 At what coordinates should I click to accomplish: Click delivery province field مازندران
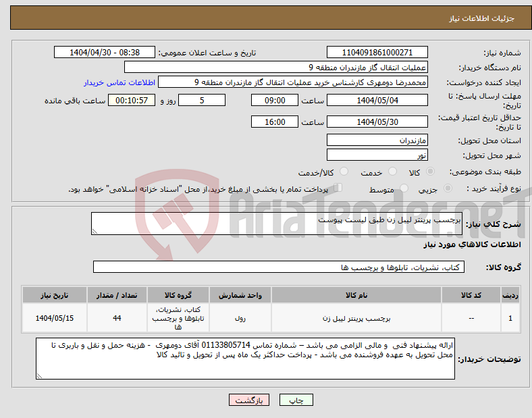[x=377, y=140]
